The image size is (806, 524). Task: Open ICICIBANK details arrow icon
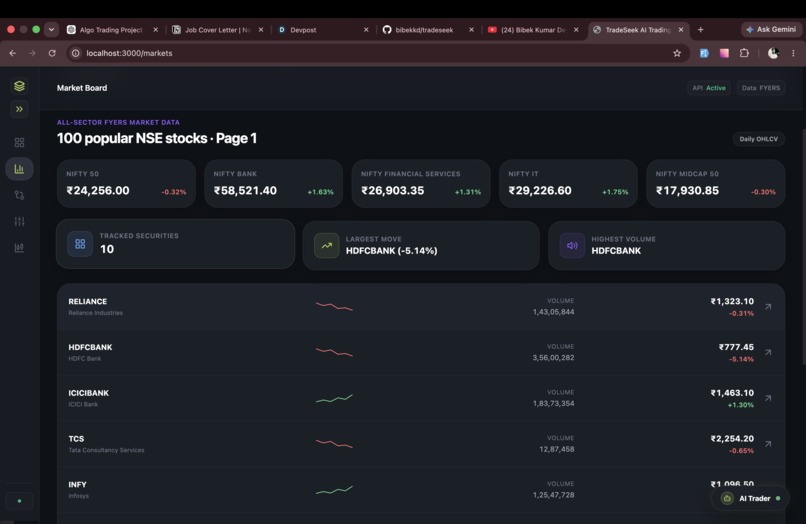[x=768, y=398]
